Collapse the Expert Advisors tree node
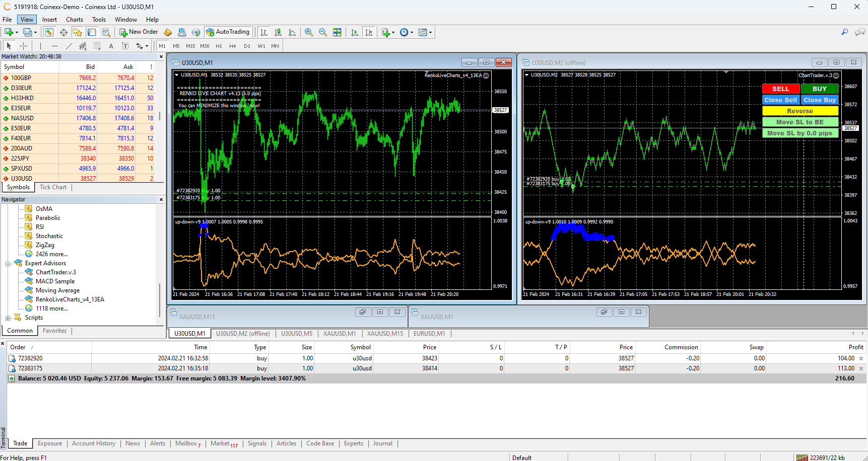 coord(8,264)
